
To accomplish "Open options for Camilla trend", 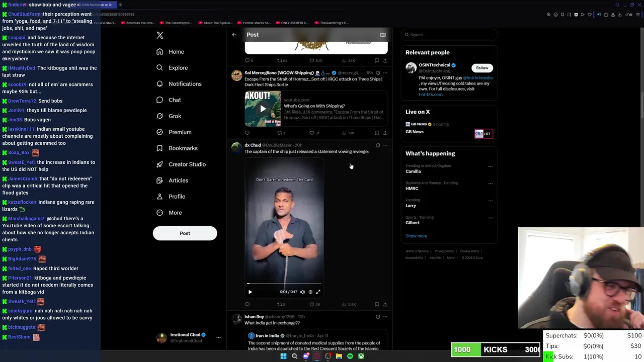I will [490, 166].
